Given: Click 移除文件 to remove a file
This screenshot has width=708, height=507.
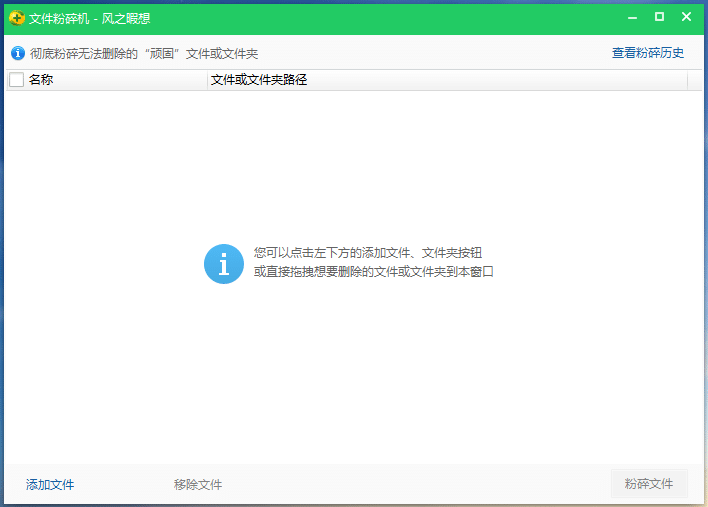Looking at the screenshot, I should [x=198, y=485].
